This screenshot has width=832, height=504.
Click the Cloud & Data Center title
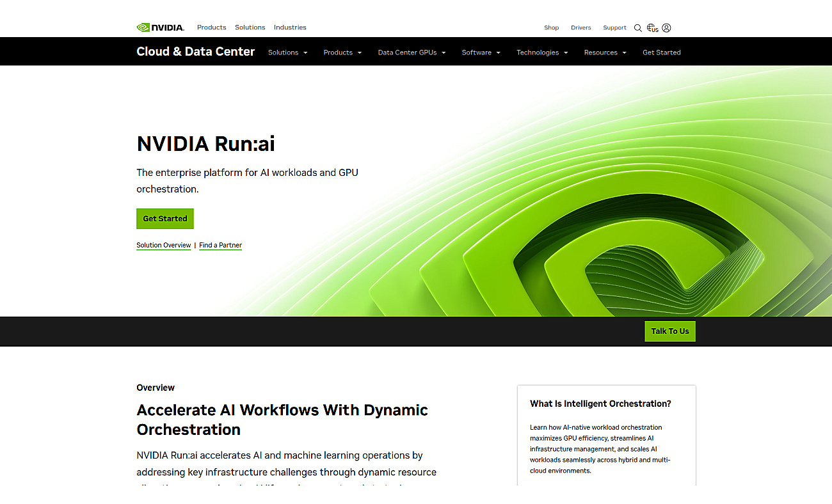pyautogui.click(x=196, y=52)
